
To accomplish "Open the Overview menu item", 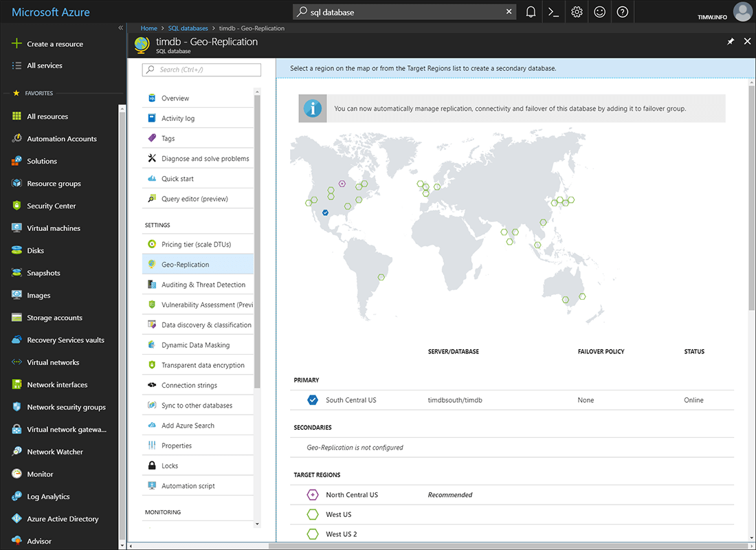I will coord(175,98).
